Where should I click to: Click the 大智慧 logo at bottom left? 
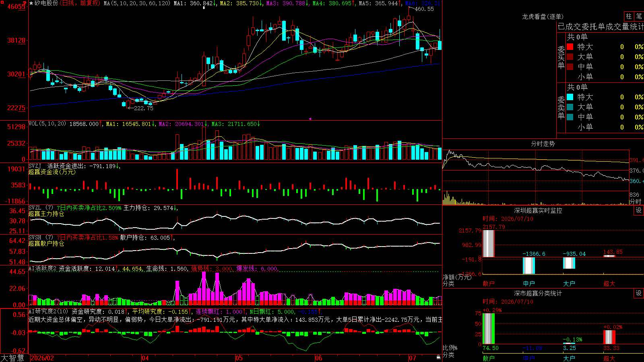point(12,358)
